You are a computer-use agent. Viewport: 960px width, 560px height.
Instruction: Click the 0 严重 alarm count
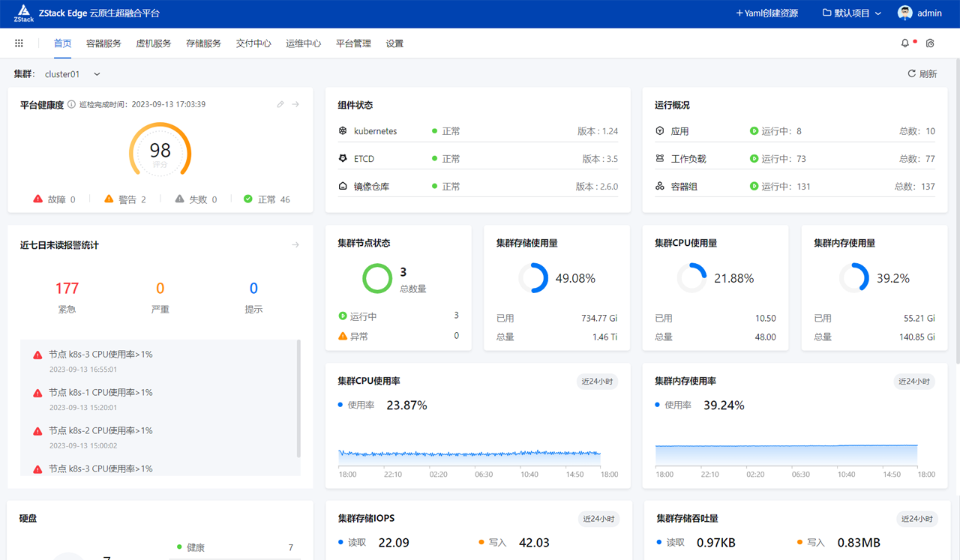click(160, 288)
